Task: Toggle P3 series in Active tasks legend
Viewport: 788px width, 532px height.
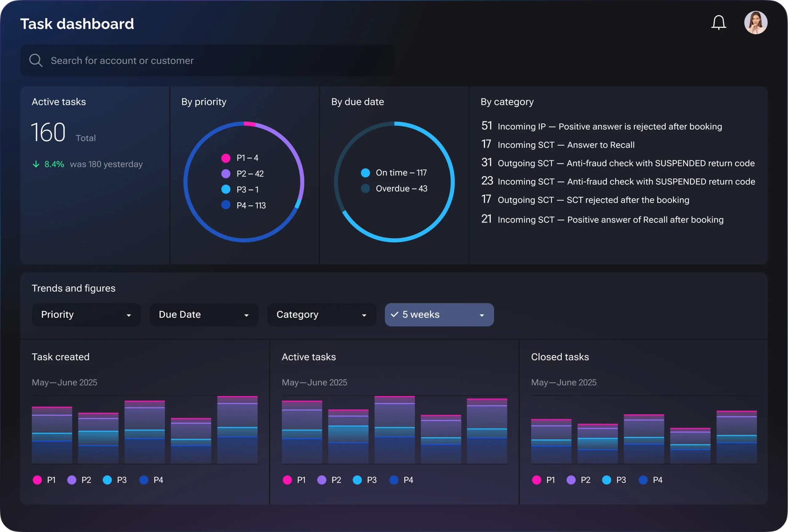Action: pyautogui.click(x=357, y=480)
